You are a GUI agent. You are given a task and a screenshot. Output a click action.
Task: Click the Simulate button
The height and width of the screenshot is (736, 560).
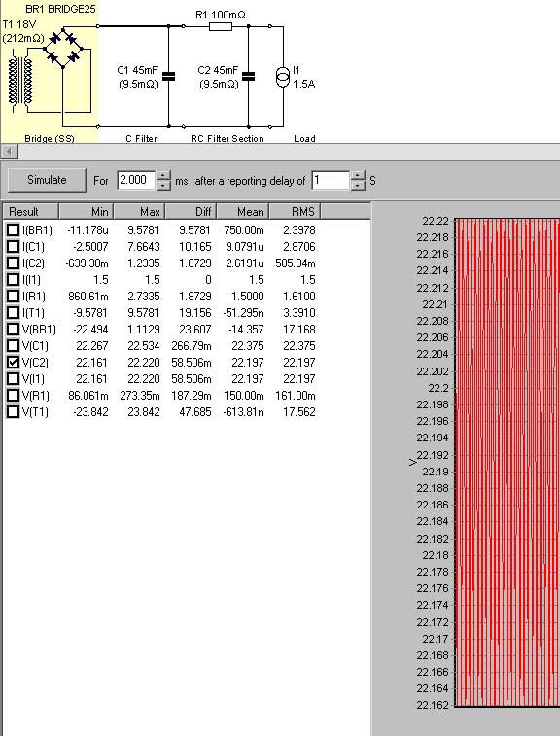(x=47, y=180)
